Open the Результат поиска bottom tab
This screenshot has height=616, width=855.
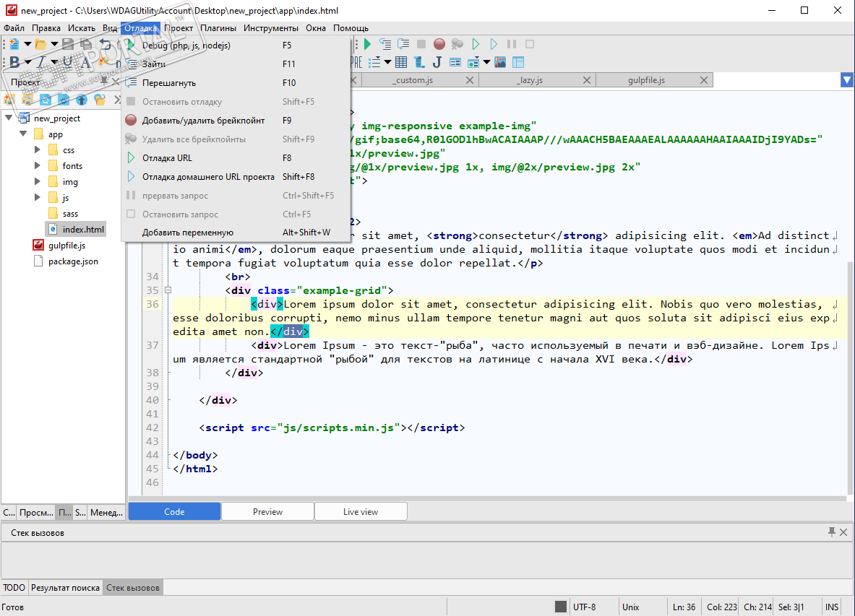tap(65, 588)
